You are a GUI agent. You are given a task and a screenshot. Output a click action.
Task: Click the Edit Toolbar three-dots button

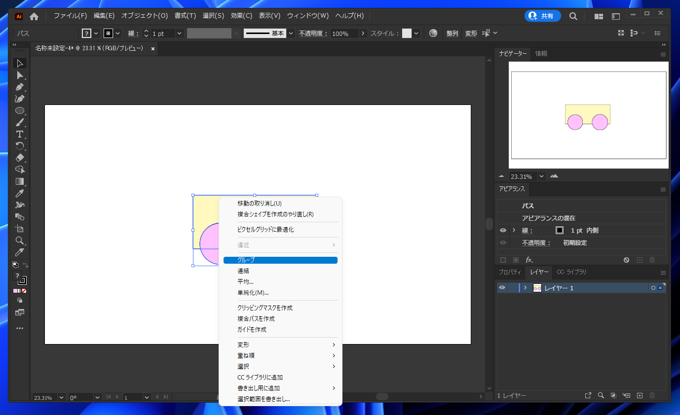point(20,328)
